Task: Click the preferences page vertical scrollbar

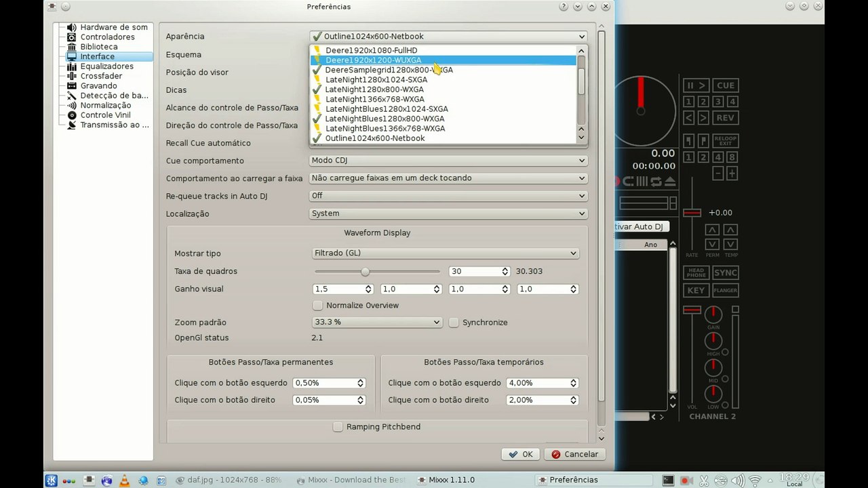Action: pyautogui.click(x=601, y=217)
